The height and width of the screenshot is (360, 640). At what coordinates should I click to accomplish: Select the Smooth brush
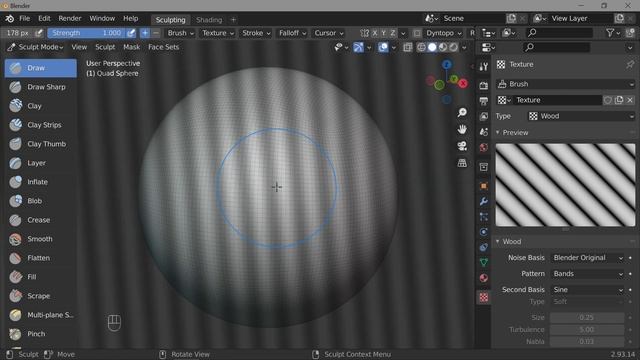pyautogui.click(x=40, y=239)
